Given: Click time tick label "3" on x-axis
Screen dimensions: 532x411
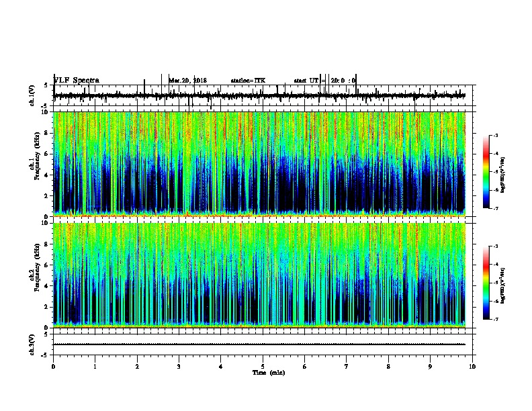Looking at the screenshot, I should point(179,367).
